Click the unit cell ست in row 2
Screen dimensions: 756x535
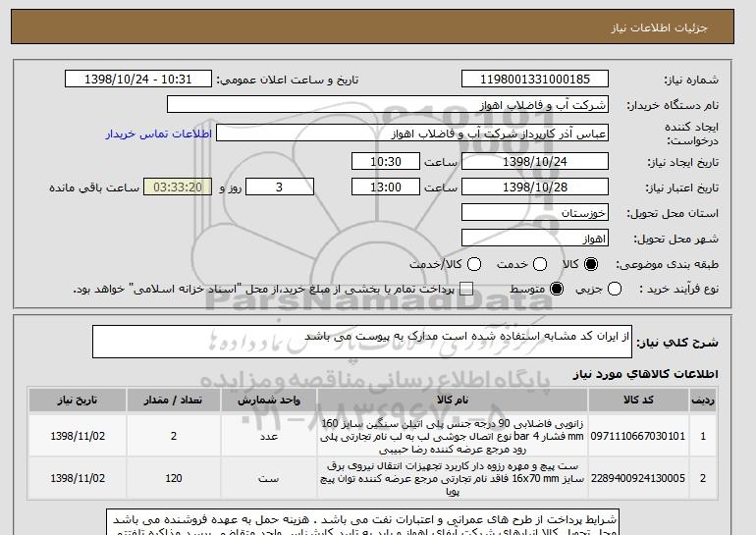click(x=269, y=478)
